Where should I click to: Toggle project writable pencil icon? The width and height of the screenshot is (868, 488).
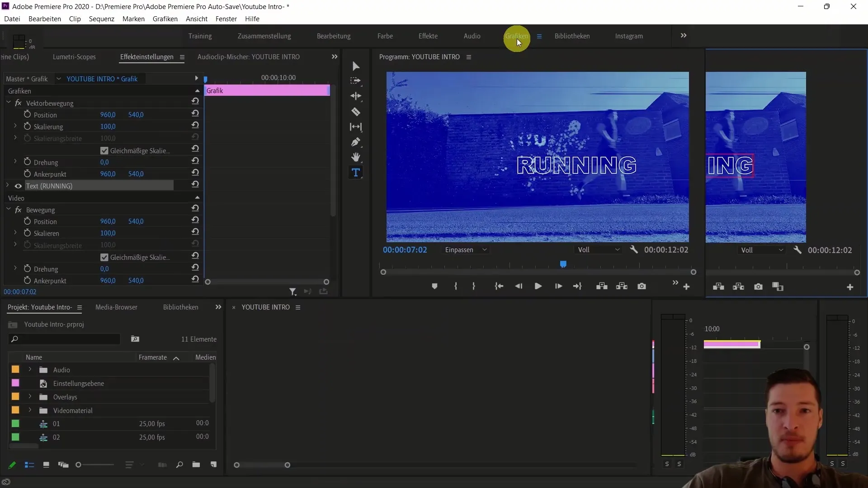pyautogui.click(x=12, y=465)
